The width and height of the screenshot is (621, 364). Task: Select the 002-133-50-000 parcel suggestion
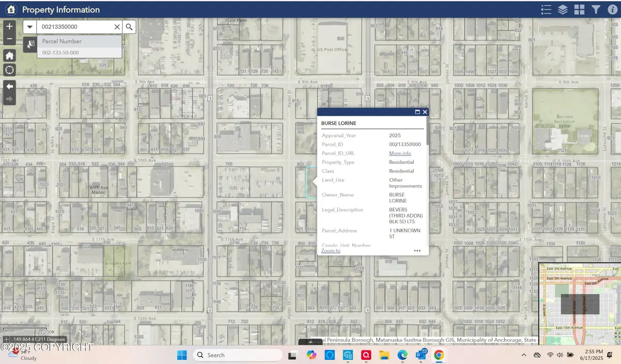click(61, 53)
